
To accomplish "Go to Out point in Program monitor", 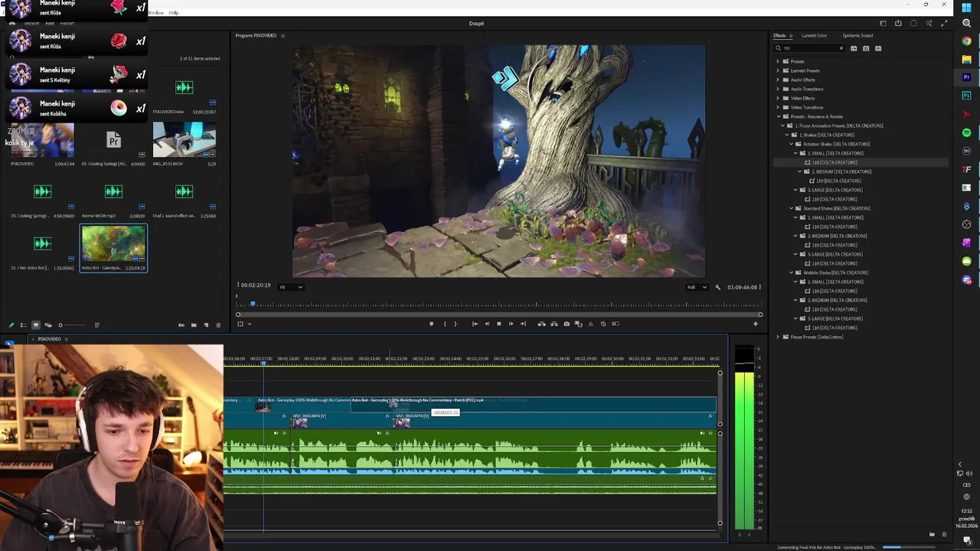I will coord(523,324).
